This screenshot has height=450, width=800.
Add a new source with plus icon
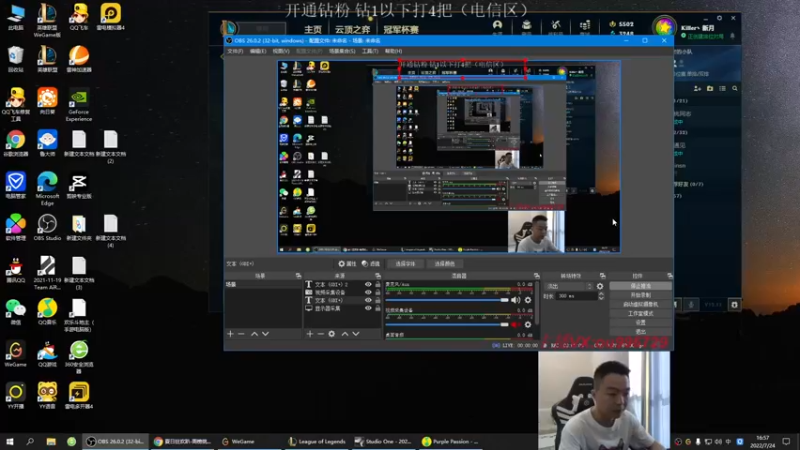[x=310, y=334]
